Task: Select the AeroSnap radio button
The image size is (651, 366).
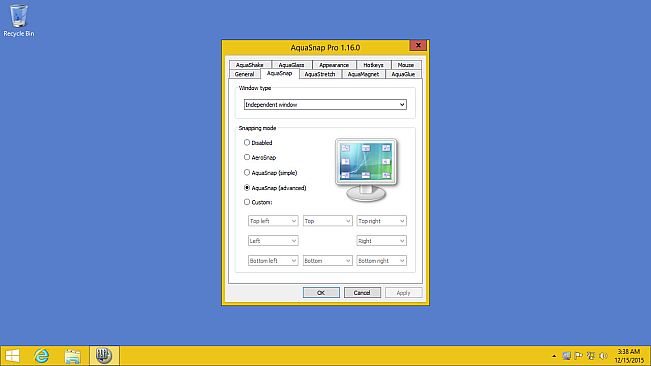Action: pos(260,158)
